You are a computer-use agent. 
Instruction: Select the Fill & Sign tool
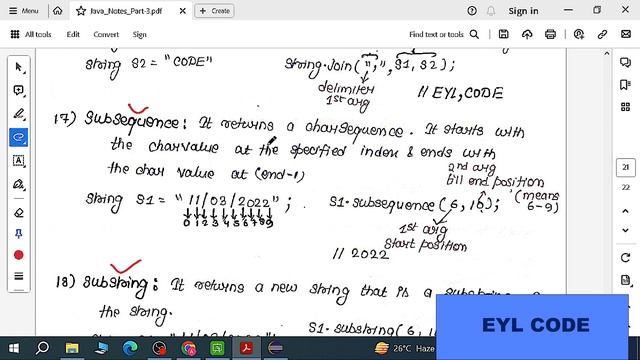pyautogui.click(x=18, y=184)
